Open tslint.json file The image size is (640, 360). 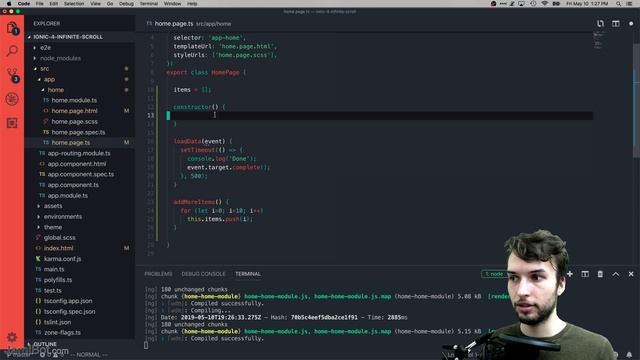tap(57, 322)
